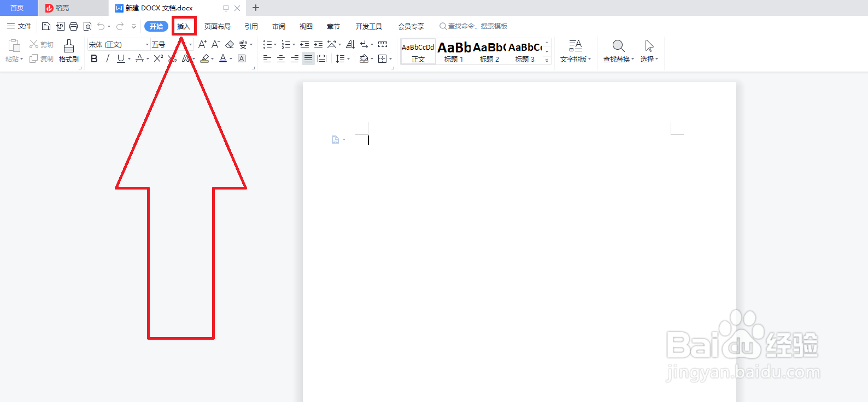Open 文字排版 text layout menu
Viewport: 868px width, 402px height.
click(x=576, y=51)
